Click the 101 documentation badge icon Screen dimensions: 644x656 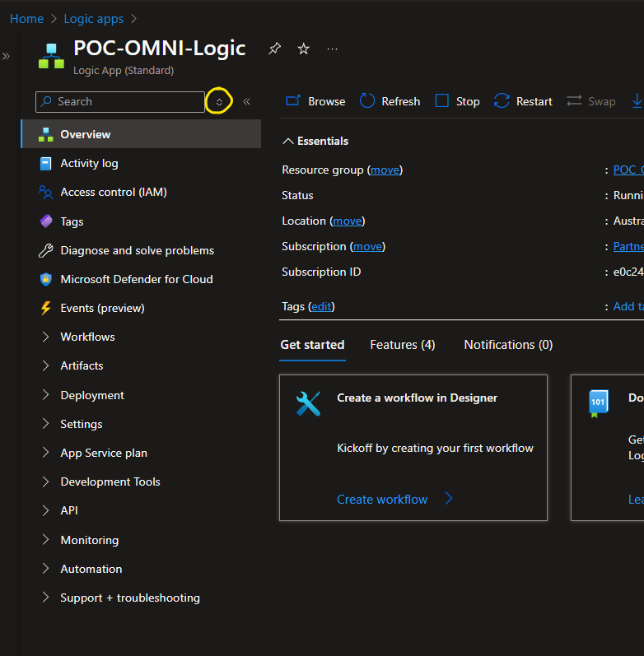[x=598, y=403]
